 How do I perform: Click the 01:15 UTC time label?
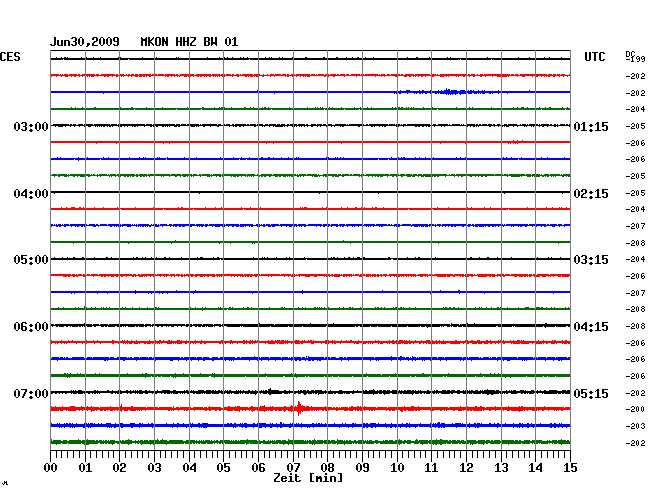[x=591, y=127]
